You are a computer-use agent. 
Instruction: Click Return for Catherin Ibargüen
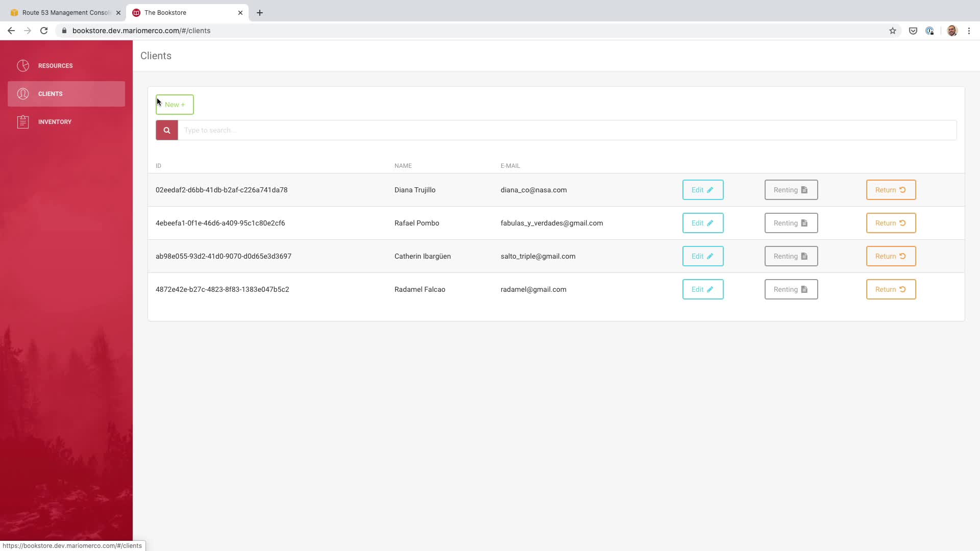(x=890, y=256)
